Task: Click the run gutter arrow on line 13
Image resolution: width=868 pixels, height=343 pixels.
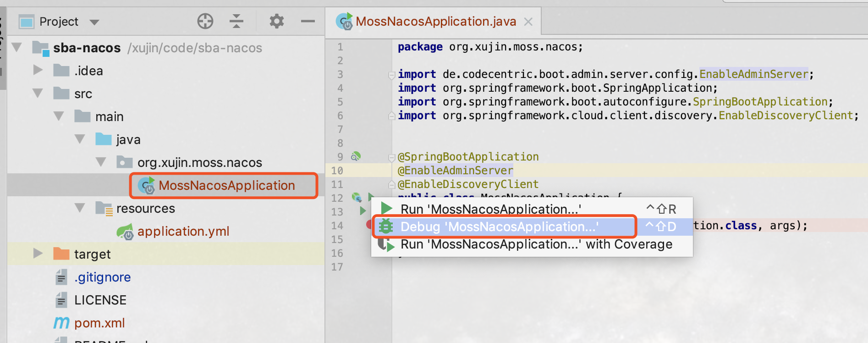Action: tap(363, 211)
